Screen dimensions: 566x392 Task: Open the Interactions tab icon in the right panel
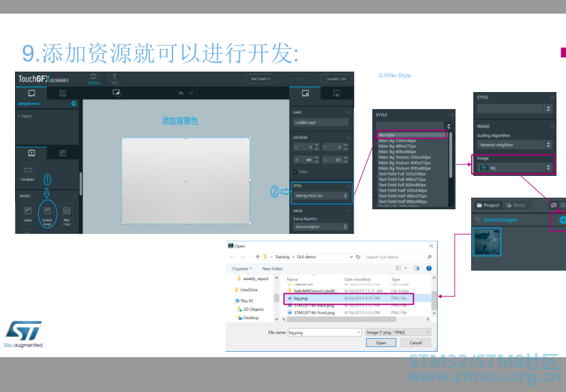[x=336, y=93]
